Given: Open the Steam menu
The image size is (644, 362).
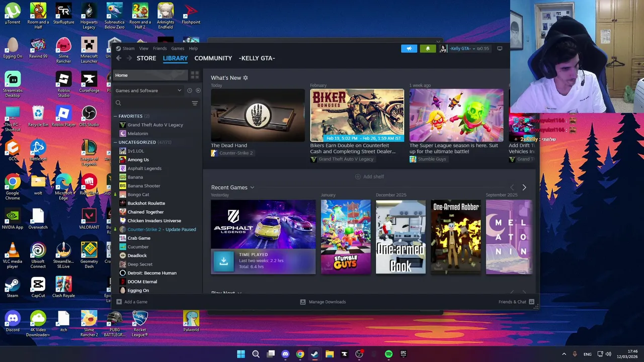Looking at the screenshot, I should pyautogui.click(x=128, y=48).
